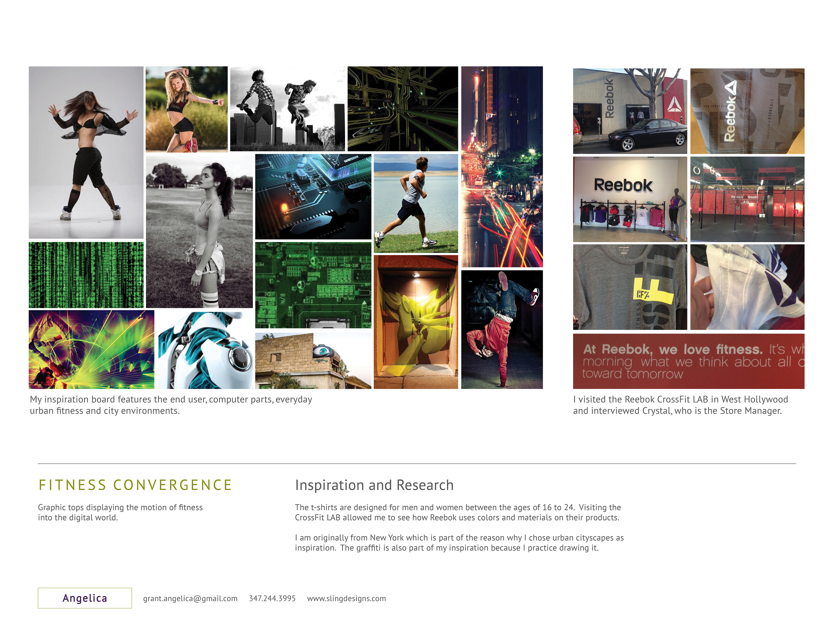Select the two men jumping black-and-white photo
Image resolution: width=834 pixels, height=644 pixels.
click(287, 109)
